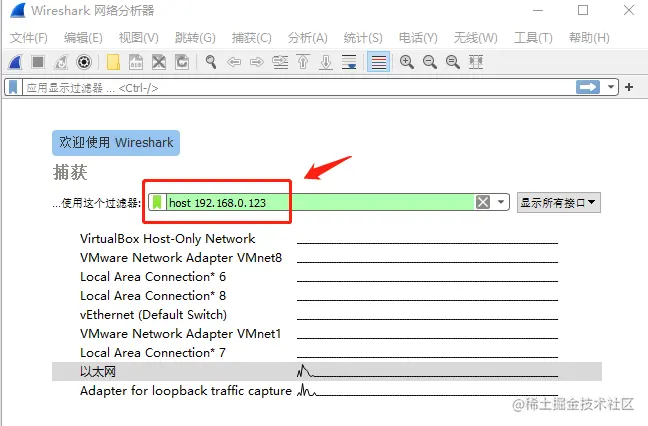This screenshot has height=426, width=648.
Task: Click capture filter field host 192.168.0.123
Action: [321, 202]
